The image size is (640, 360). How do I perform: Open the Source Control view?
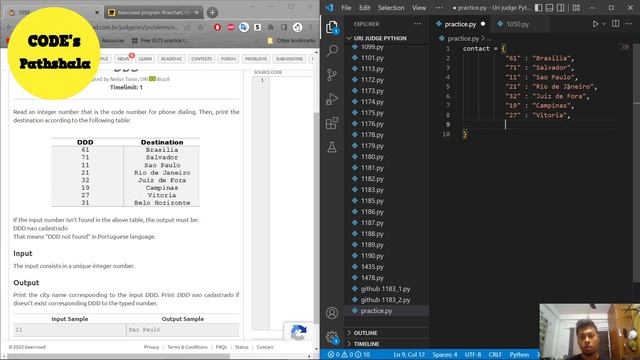(332, 75)
